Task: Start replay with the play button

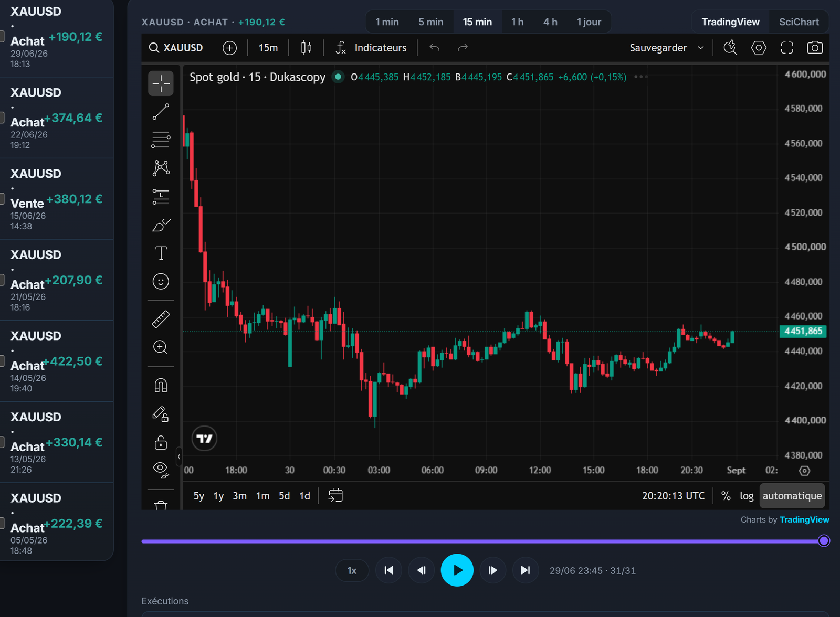Action: pos(457,570)
